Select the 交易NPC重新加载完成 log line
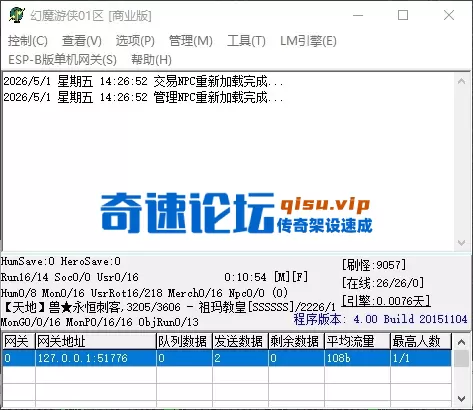 tap(143, 81)
